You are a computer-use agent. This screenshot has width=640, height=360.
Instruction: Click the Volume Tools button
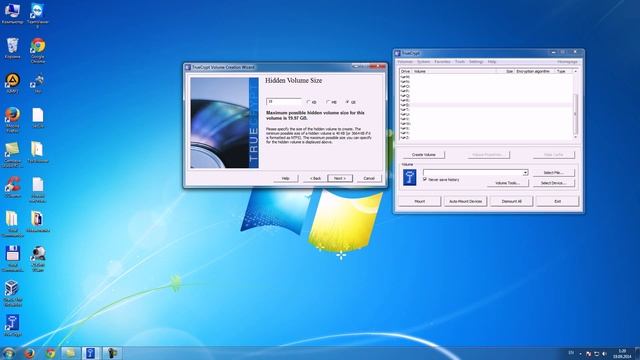pos(507,183)
